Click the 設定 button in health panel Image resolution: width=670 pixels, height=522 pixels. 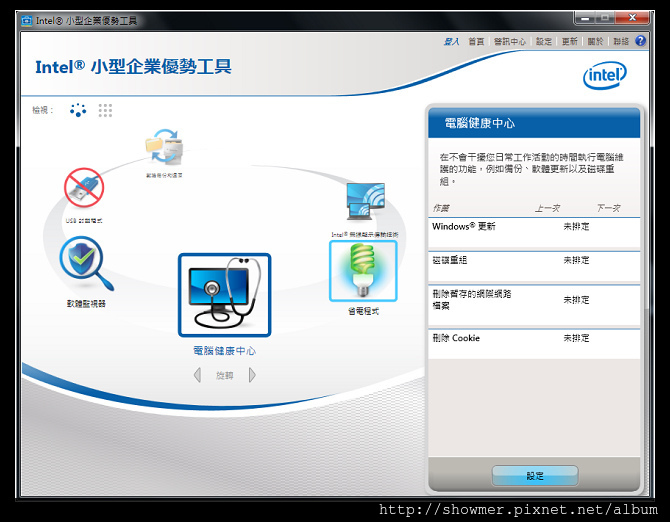coord(535,475)
